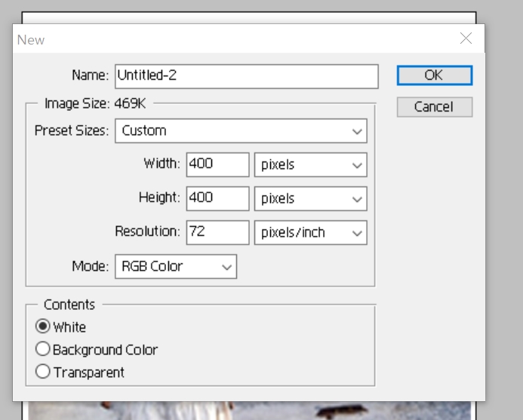This screenshot has width=523, height=420.
Task: Open the Mode dropdown showing RGB Color
Action: pos(176,267)
